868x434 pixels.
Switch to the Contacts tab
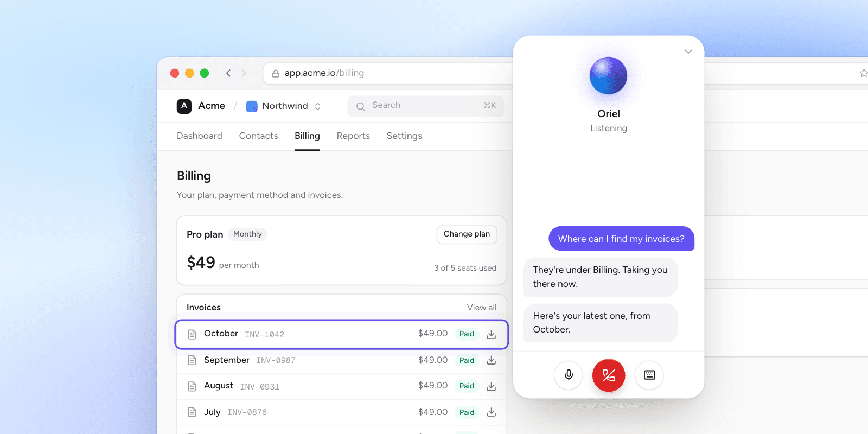point(258,136)
